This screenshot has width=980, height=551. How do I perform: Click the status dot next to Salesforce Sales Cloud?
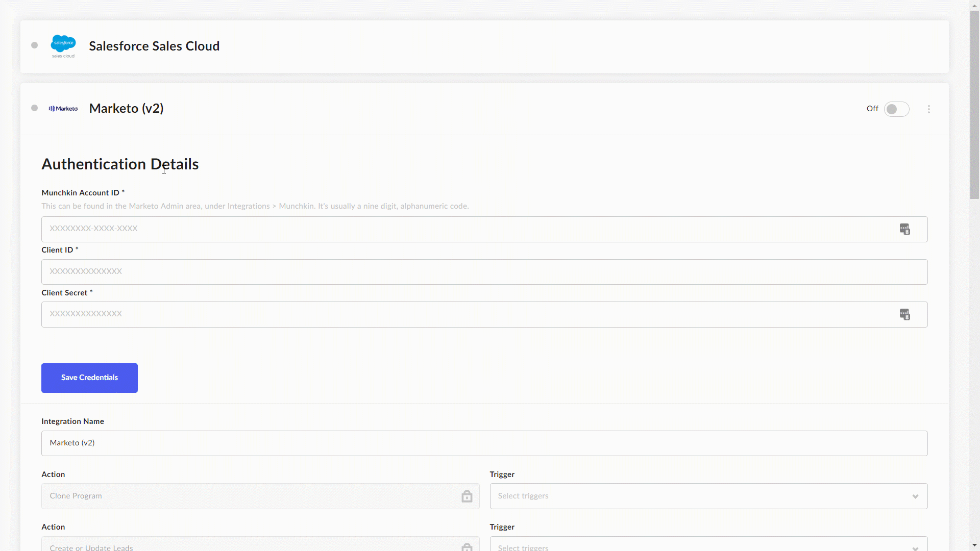click(35, 45)
